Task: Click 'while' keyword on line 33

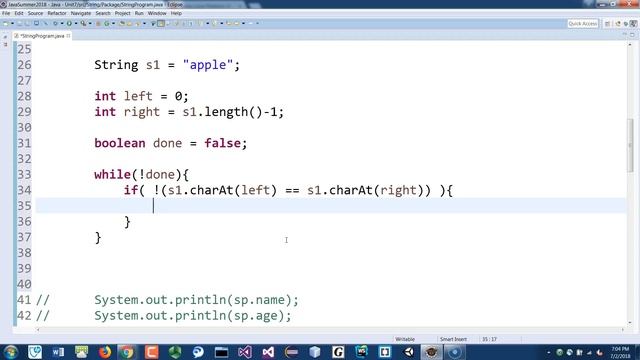Action: pos(112,175)
